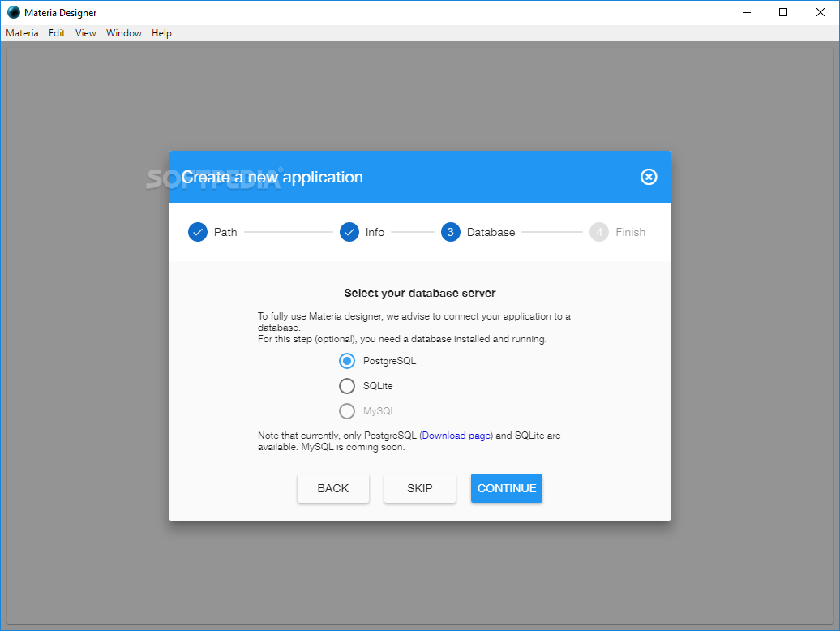840x631 pixels.
Task: Click the Database step label
Action: pos(491,232)
